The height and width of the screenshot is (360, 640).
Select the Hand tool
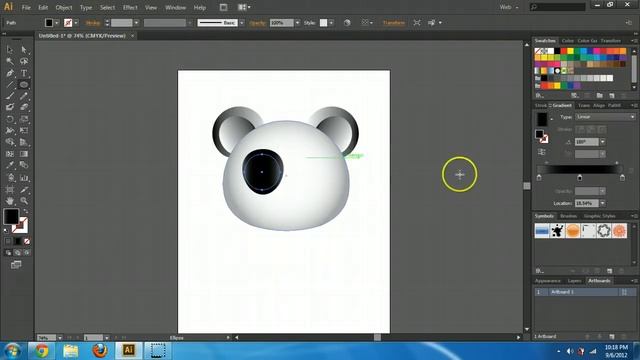[x=10, y=201]
